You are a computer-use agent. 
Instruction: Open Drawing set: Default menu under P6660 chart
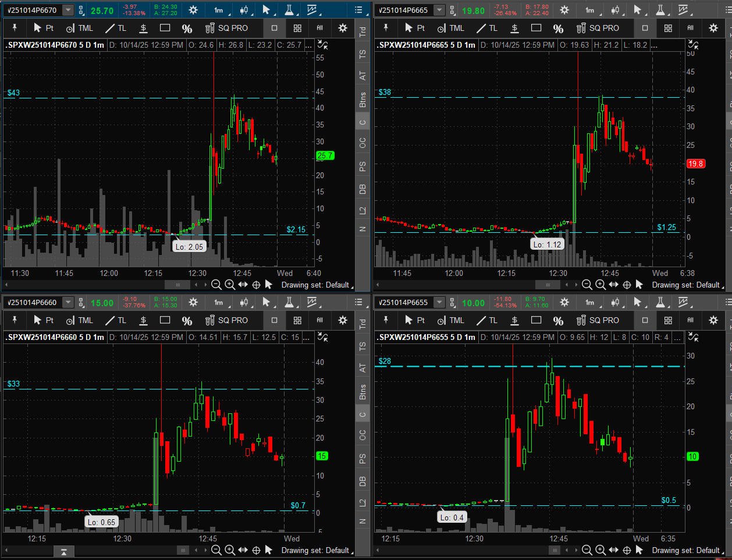click(315, 550)
